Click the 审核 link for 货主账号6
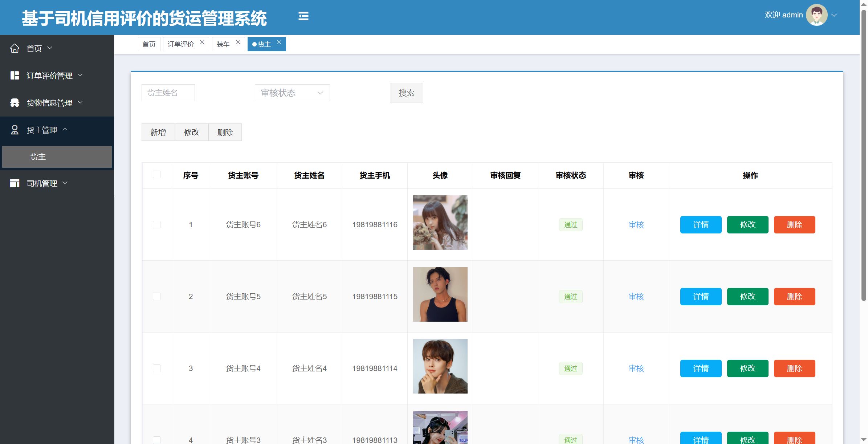 636,225
